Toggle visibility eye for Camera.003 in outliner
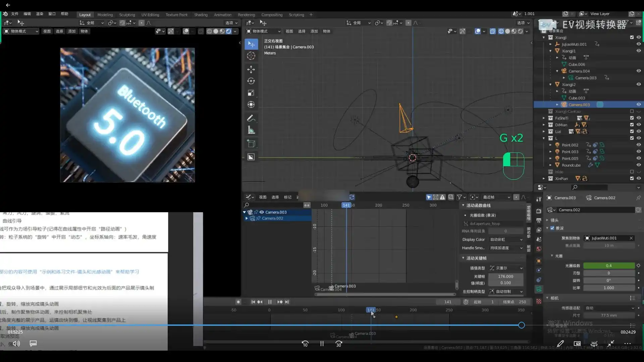 (639, 105)
